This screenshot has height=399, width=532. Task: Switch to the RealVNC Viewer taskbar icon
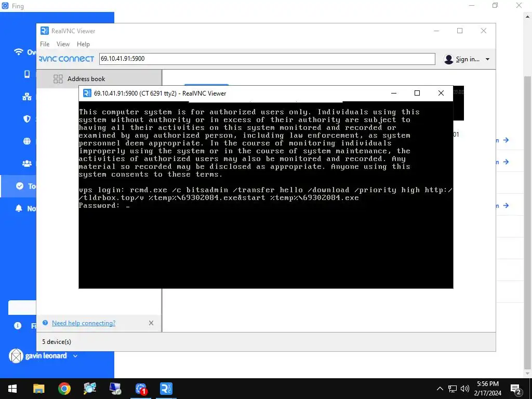tap(166, 389)
